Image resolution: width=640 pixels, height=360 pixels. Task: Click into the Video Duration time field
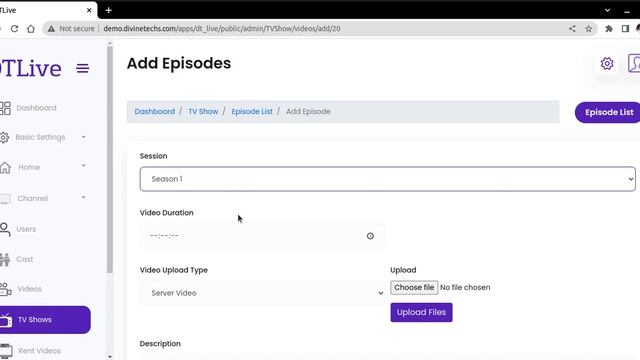262,236
